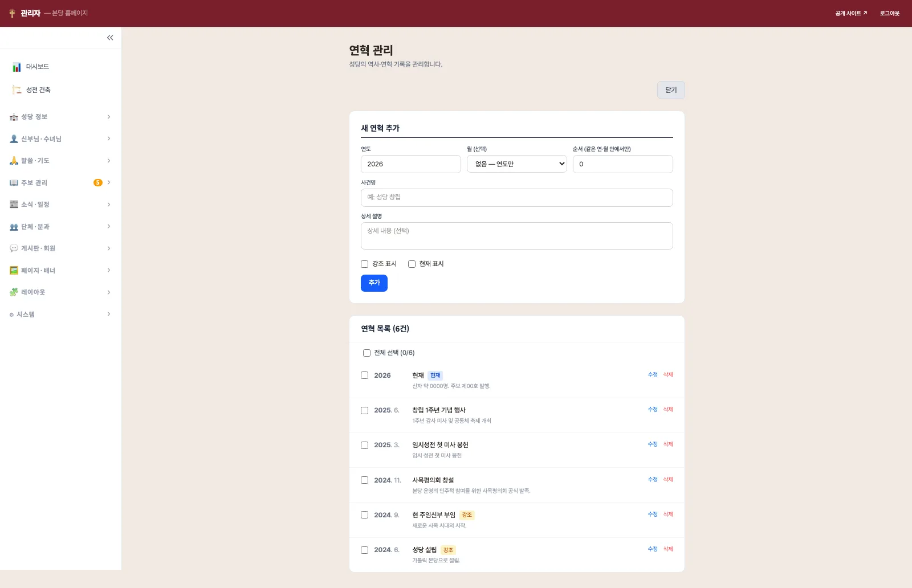Open the 월 (선택) dropdown
Screen dimensions: 912x588
tap(517, 164)
